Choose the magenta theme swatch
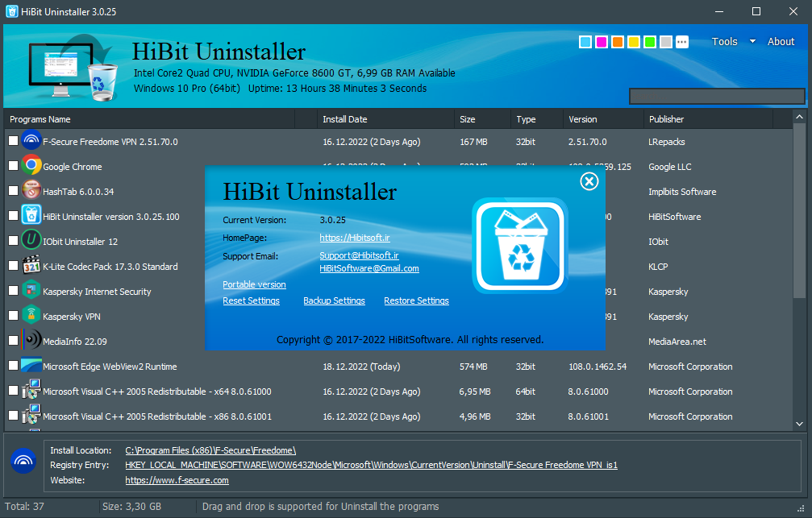 (602, 42)
